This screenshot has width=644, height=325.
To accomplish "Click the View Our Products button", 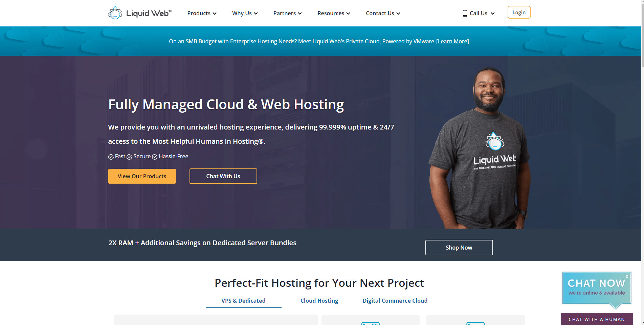I will coord(142,176).
